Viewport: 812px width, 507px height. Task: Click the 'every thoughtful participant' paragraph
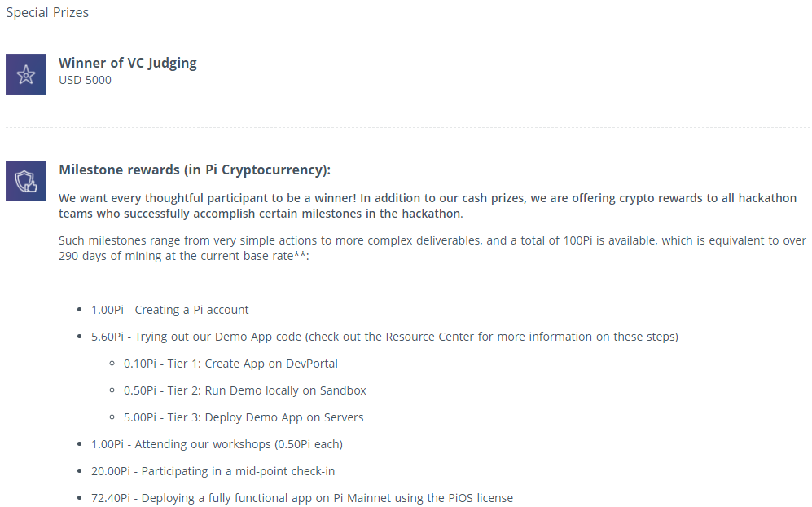428,205
